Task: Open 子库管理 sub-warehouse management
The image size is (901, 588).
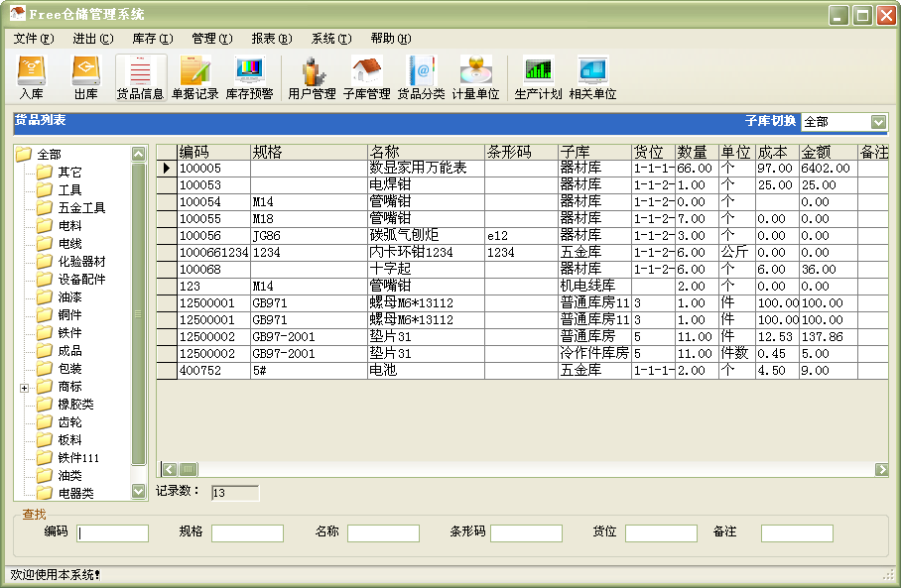Action: point(366,78)
